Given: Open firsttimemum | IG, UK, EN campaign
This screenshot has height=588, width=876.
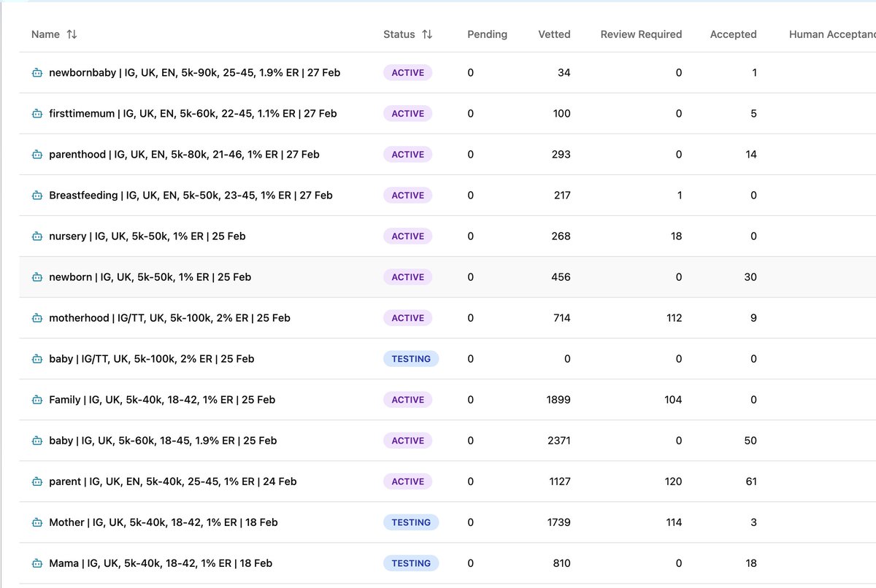Looking at the screenshot, I should pos(193,114).
